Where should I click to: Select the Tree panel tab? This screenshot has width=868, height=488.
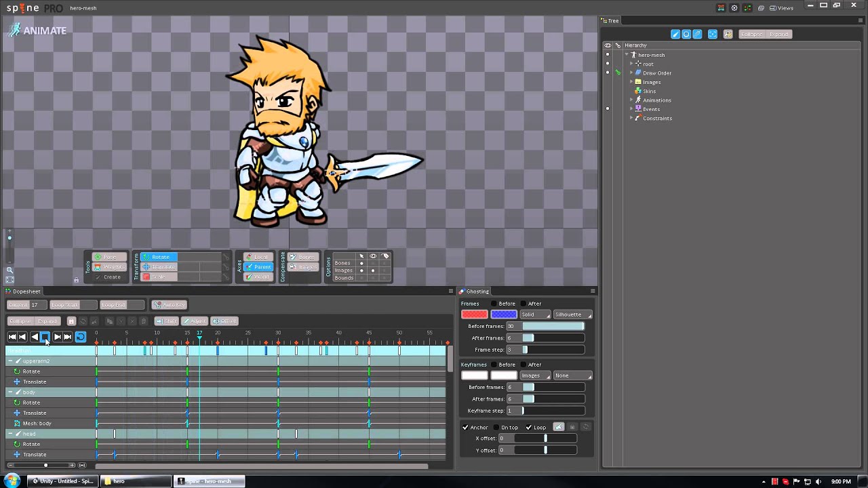coord(610,21)
